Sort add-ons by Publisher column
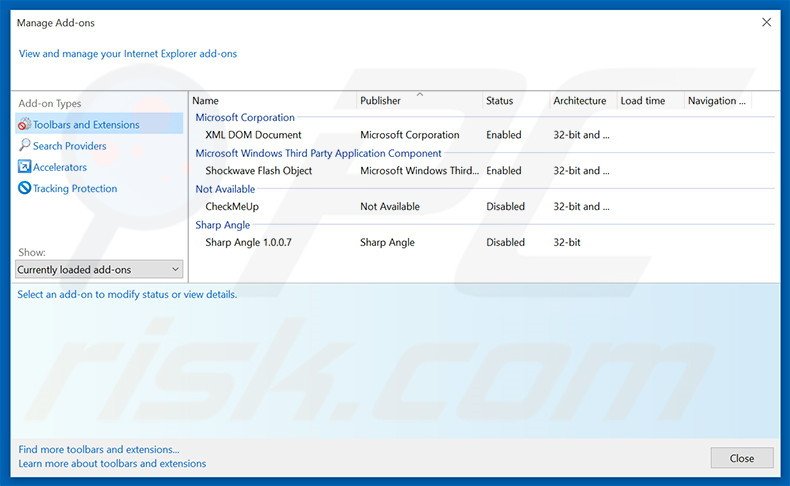This screenshot has height=486, width=790. tap(418, 101)
